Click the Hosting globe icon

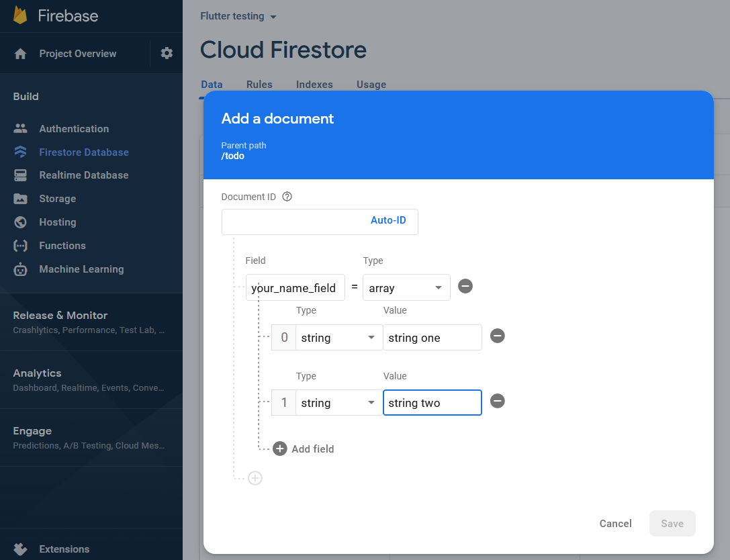point(21,222)
